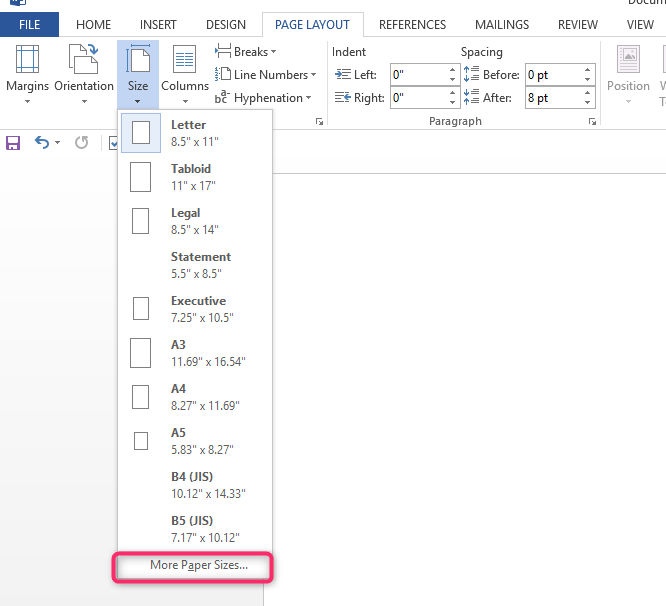
Task: Increase Spacing Before with up arrow
Action: point(587,70)
